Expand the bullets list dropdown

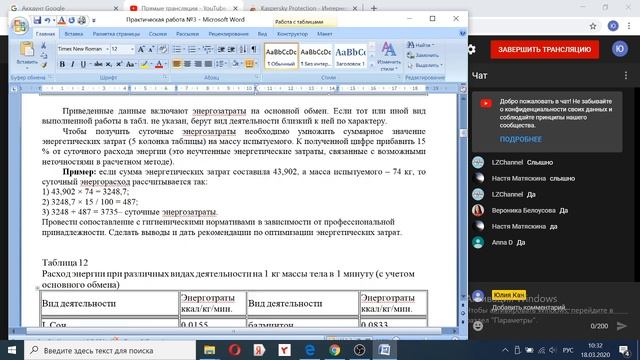183,49
